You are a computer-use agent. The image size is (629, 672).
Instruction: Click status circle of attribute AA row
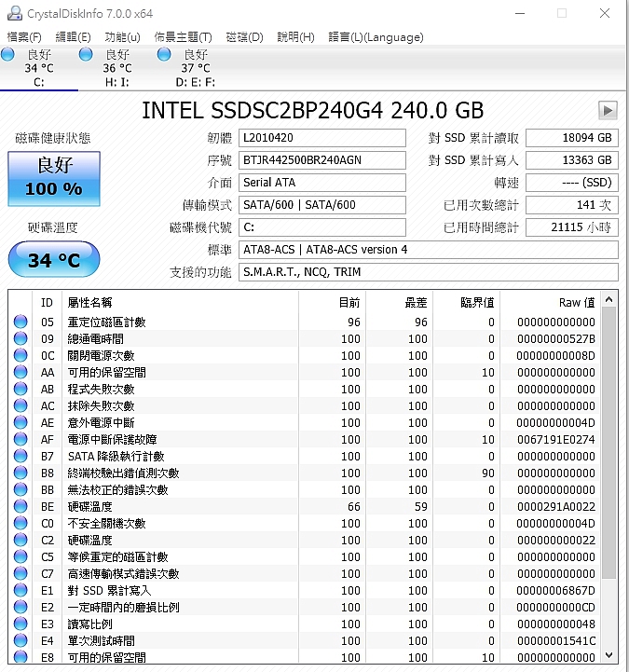coord(21,372)
